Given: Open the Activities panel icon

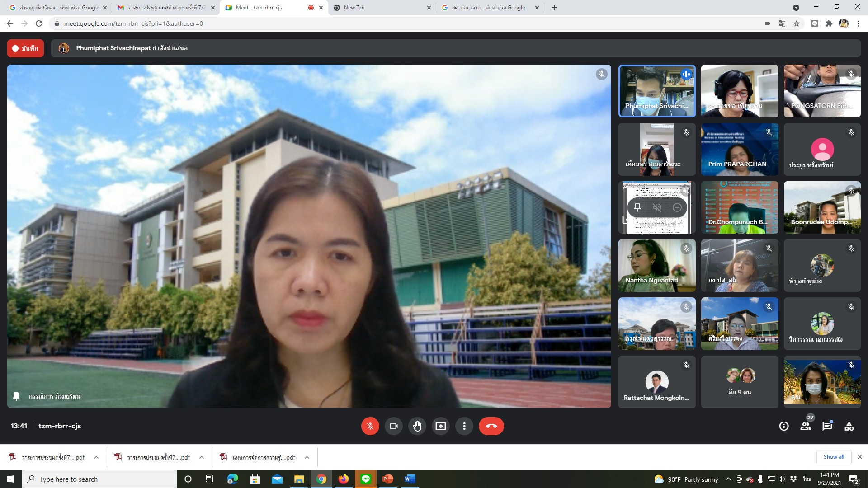Looking at the screenshot, I should click(x=849, y=426).
